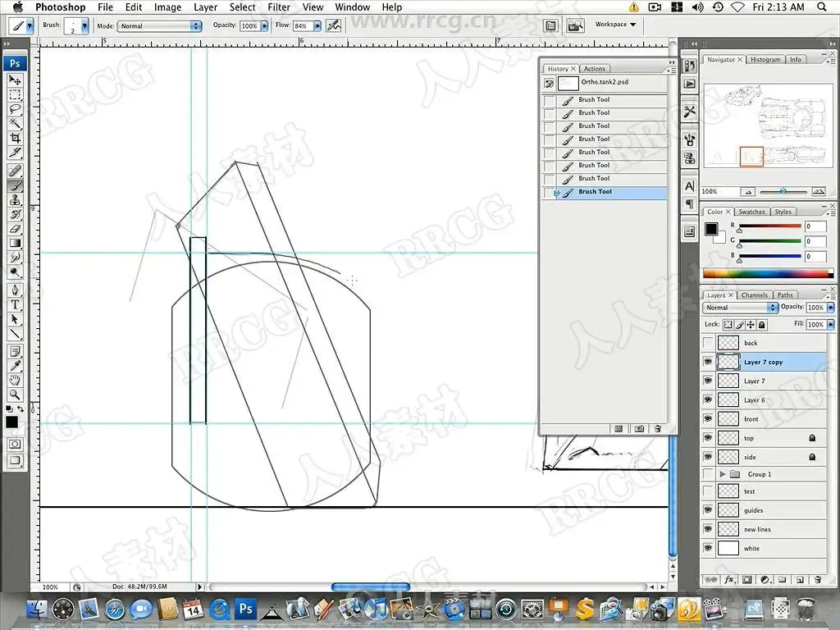Select the History Brush tool
This screenshot has width=840, height=630.
tap(15, 215)
